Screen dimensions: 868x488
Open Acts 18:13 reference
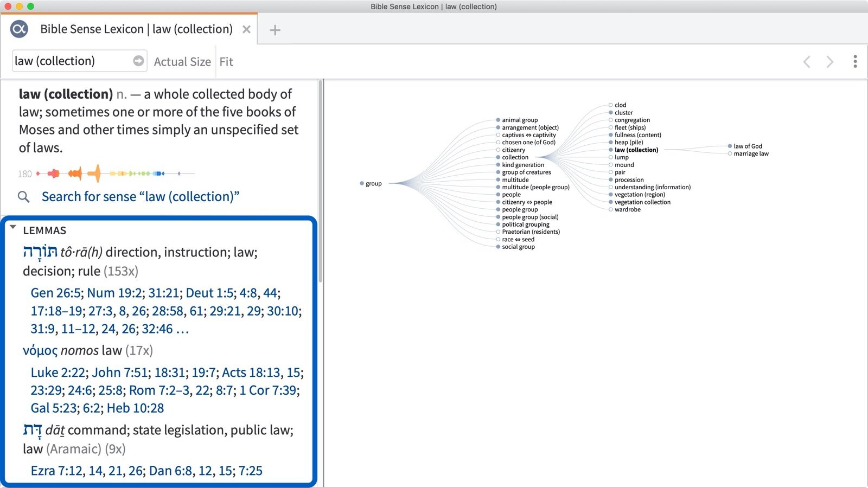point(251,373)
